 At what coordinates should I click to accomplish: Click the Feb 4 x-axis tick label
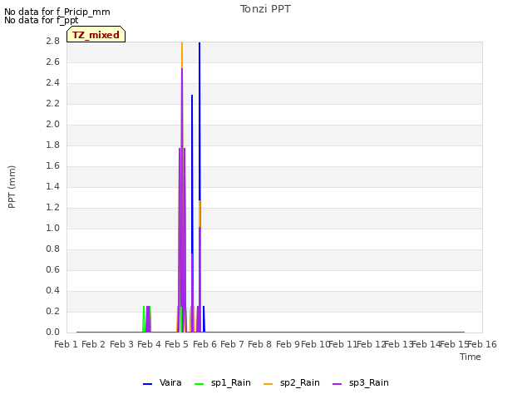(x=150, y=344)
